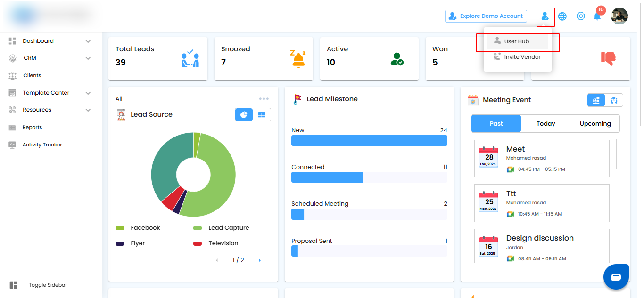
Task: Click the Toggle Sidebar icon
Action: pos(13,285)
